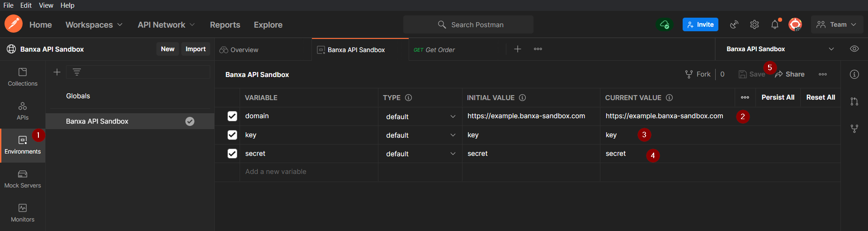Switch to the Overview tab

(263, 49)
